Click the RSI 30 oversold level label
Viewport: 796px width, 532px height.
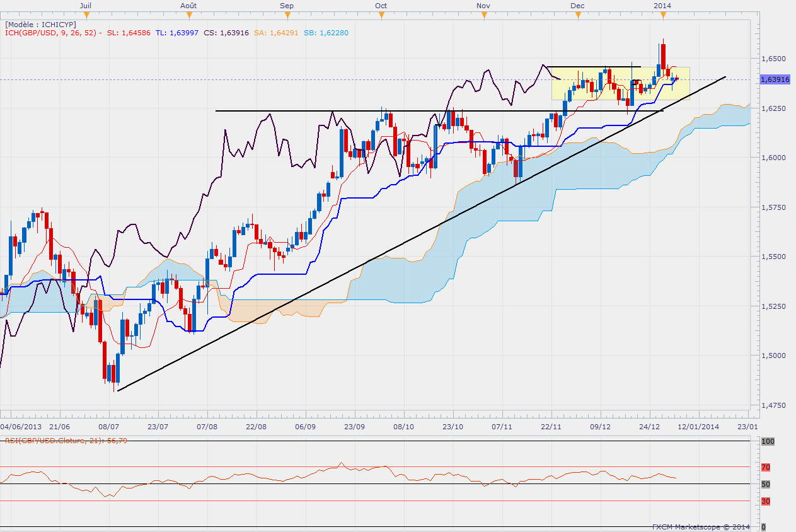[765, 501]
